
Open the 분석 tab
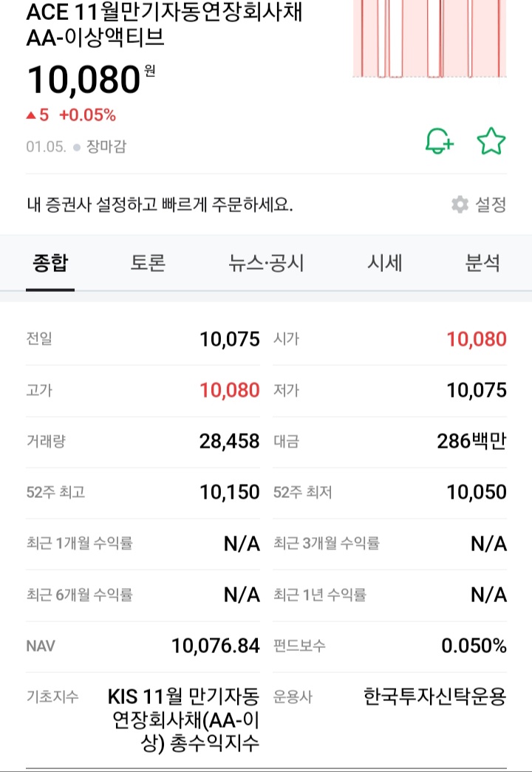(482, 263)
